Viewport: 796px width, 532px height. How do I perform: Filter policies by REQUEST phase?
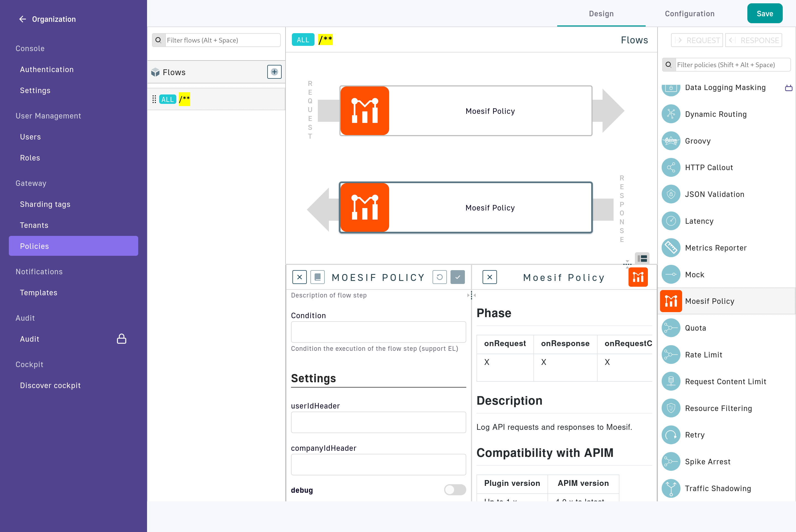pos(697,40)
